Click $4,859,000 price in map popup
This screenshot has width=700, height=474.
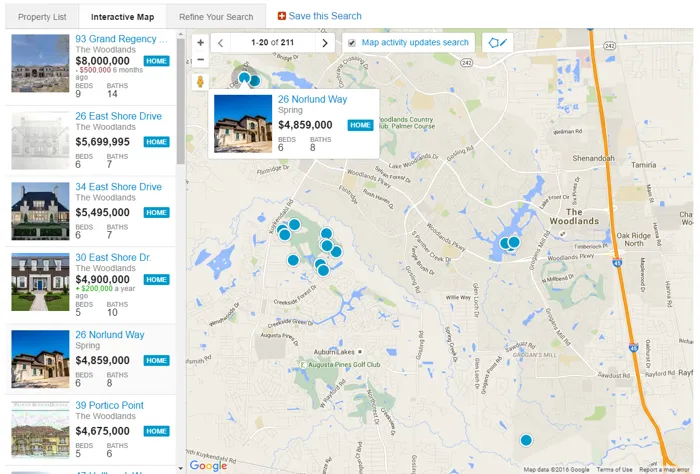[x=305, y=125]
